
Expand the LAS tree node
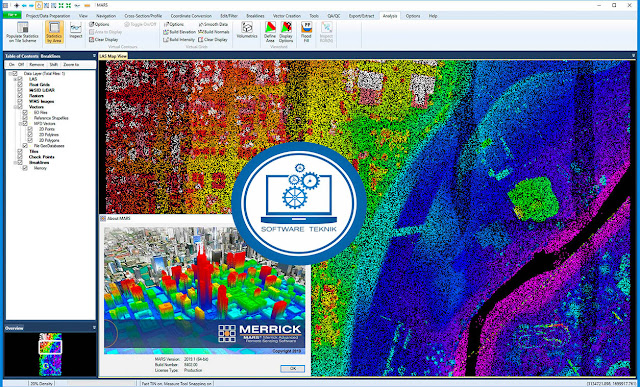[15, 79]
